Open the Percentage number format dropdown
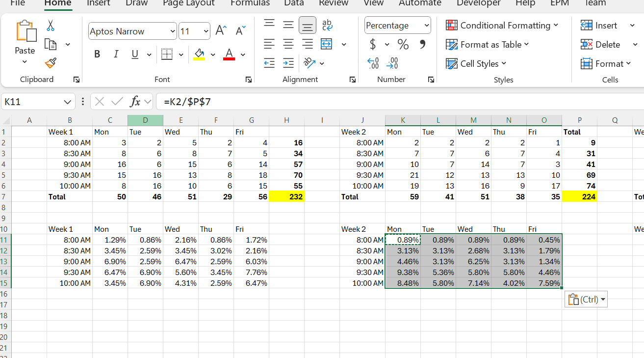 click(x=427, y=26)
